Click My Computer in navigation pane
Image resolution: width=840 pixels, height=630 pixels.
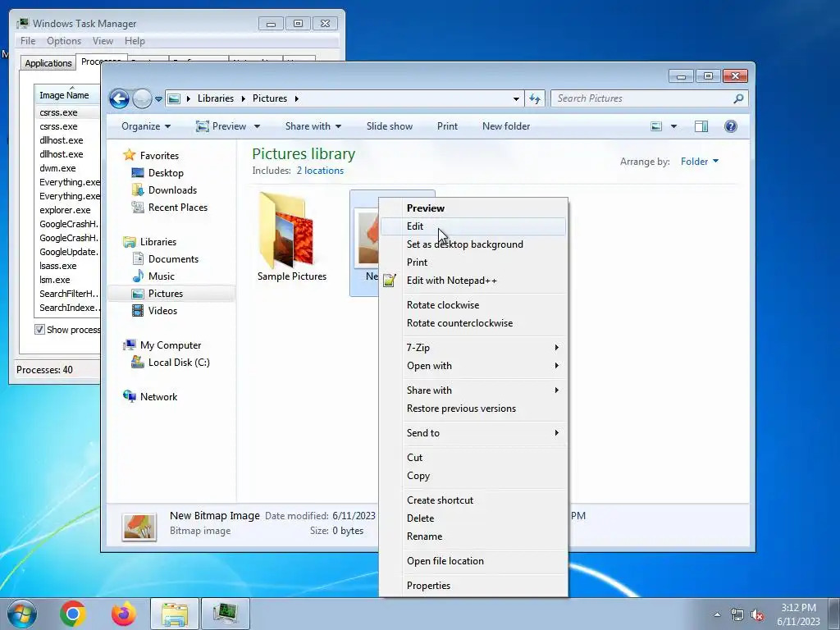[171, 345]
